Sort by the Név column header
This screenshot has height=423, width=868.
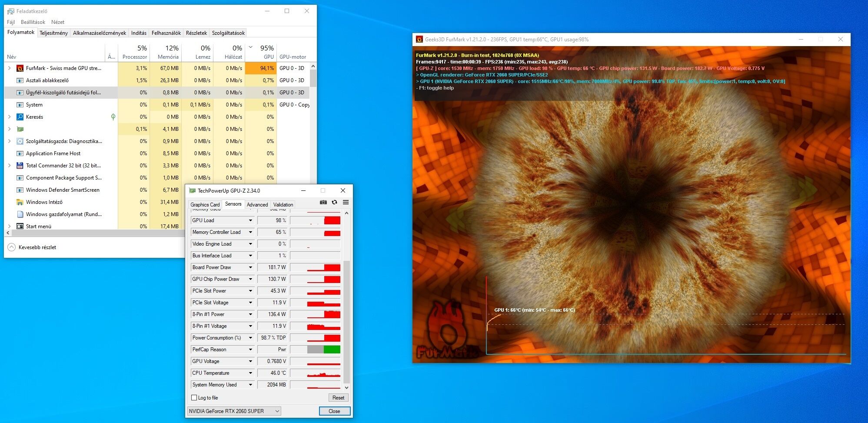[54, 52]
